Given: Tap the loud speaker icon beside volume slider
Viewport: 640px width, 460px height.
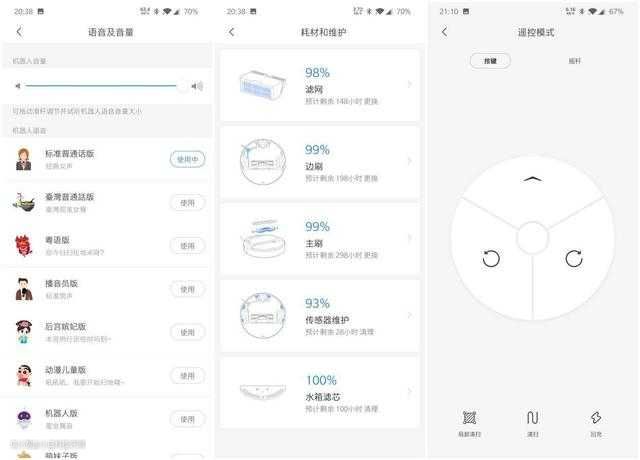Looking at the screenshot, I should tap(198, 86).
